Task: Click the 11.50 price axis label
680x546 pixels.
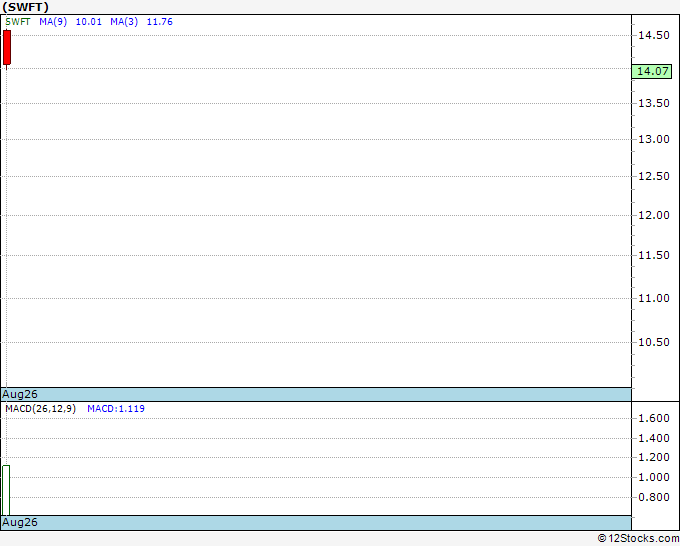Action: pos(654,255)
